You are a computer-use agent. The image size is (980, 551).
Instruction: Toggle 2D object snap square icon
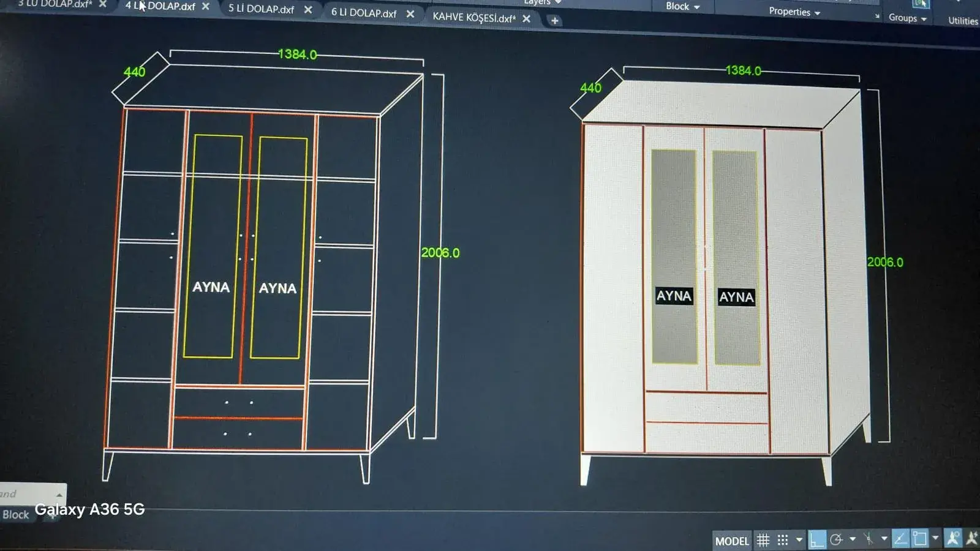[x=920, y=539]
